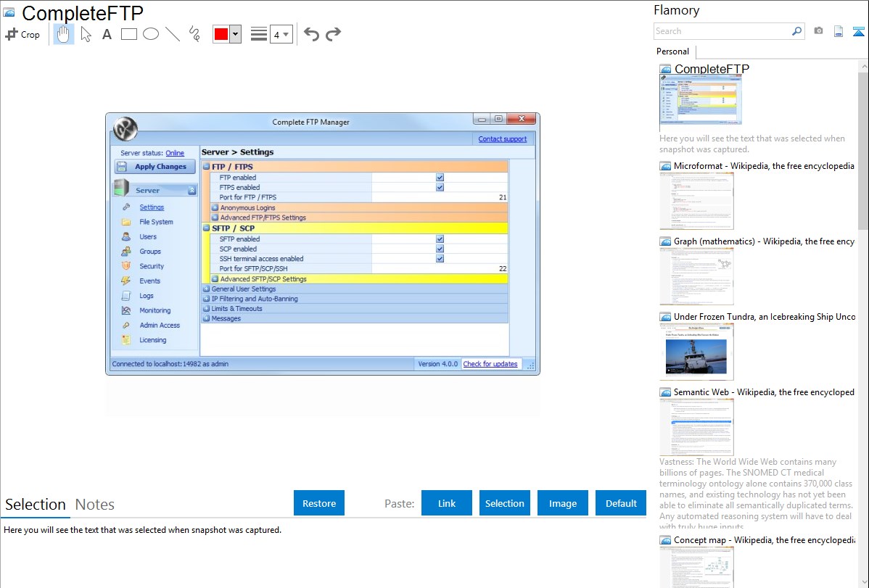
Task: Open the Under Frozen Tundra snapshot thumbnail
Action: click(x=696, y=352)
